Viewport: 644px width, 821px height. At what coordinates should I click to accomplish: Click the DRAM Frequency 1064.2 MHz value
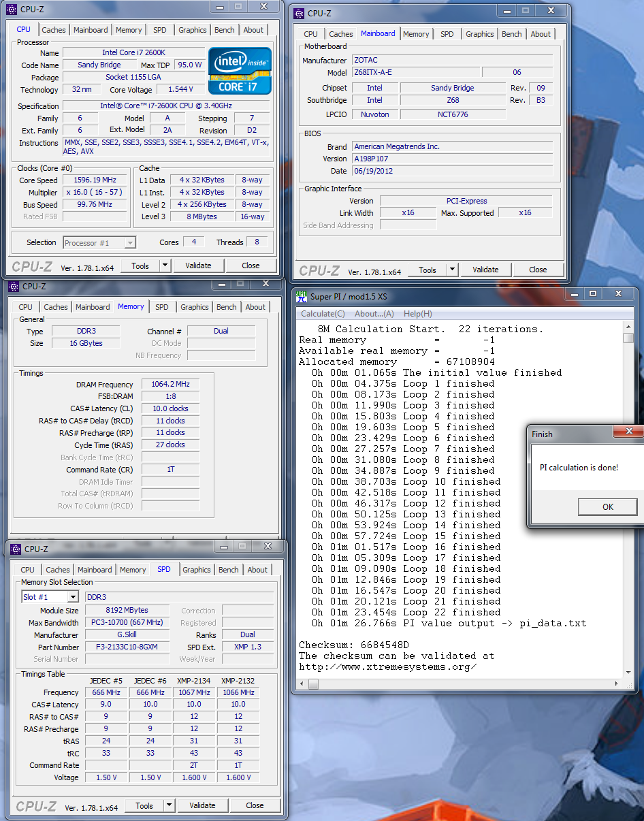(170, 385)
